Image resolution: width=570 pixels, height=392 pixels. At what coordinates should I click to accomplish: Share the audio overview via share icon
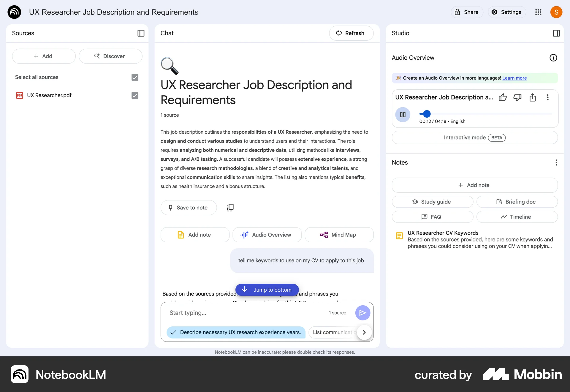[x=533, y=97]
